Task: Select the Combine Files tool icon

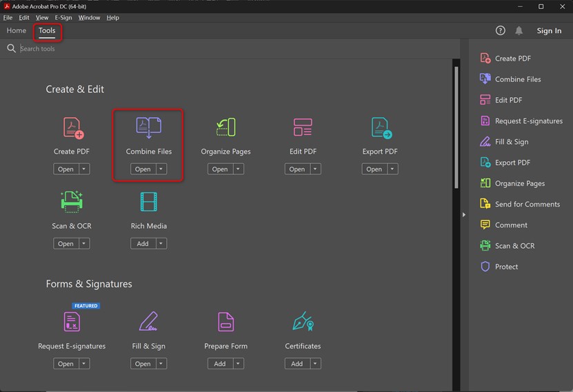Action: [x=149, y=127]
